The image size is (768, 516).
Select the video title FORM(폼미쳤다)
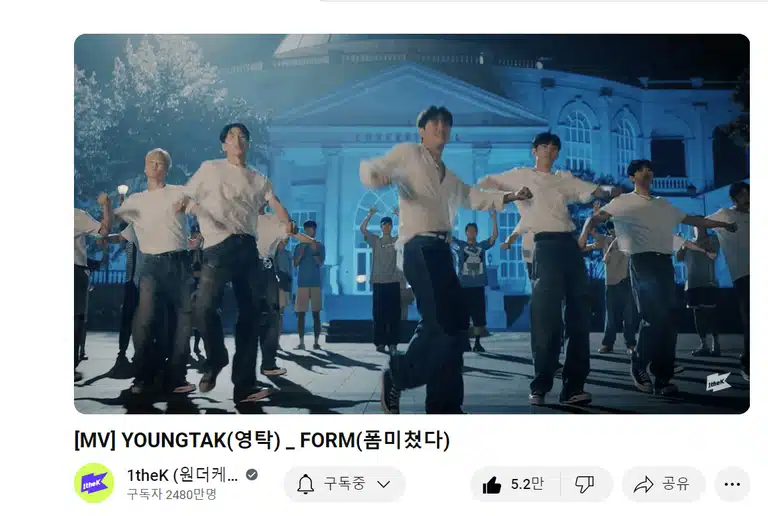pyautogui.click(x=375, y=440)
